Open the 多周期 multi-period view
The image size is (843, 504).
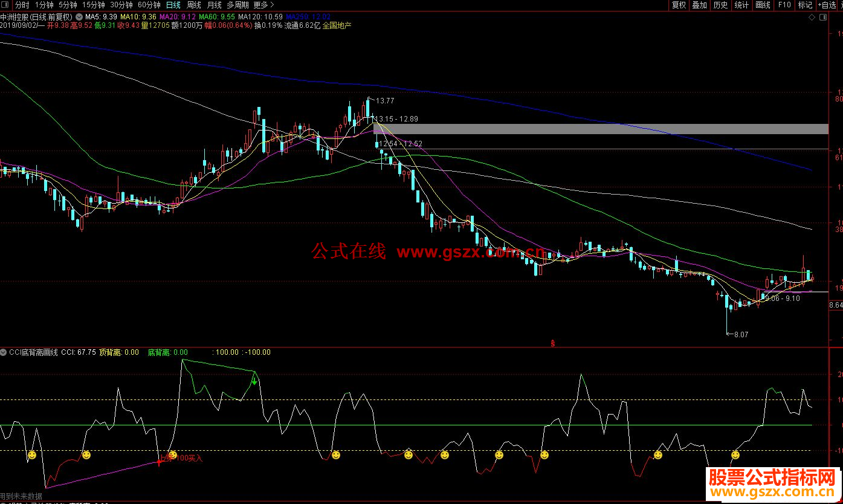[237, 5]
